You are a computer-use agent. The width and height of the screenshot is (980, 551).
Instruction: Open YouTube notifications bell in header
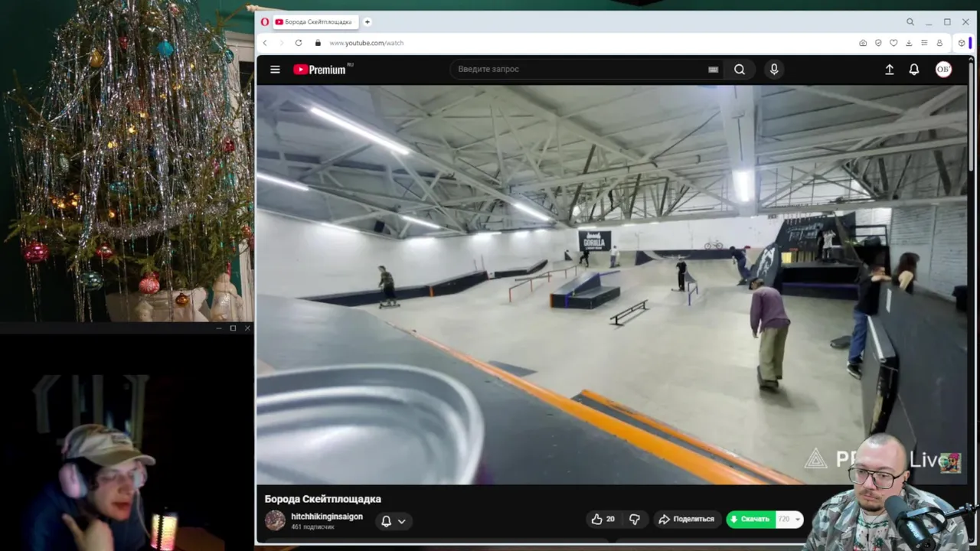click(x=914, y=69)
